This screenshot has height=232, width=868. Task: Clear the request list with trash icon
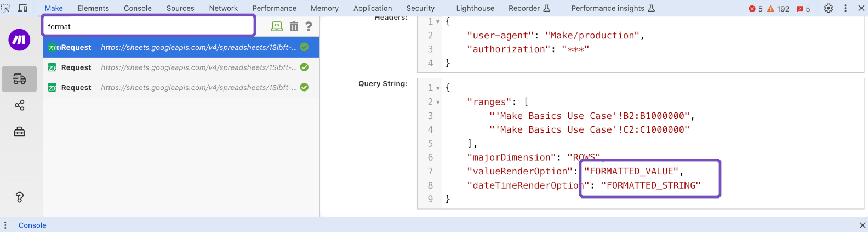[294, 26]
